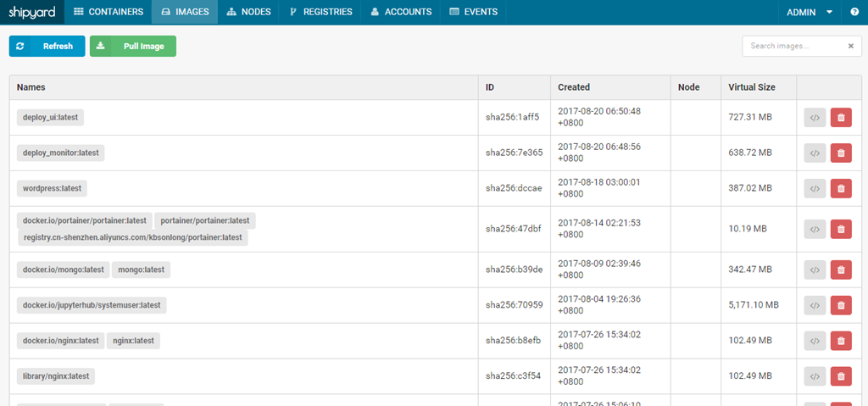Delete the deploy_ui:latest image

point(841,118)
